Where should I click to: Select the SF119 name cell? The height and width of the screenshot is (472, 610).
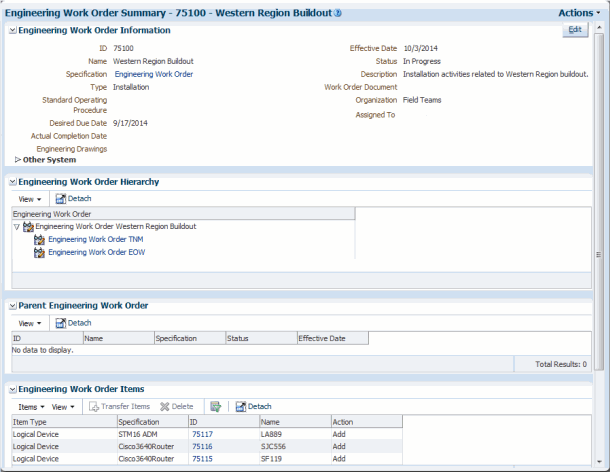(295, 459)
